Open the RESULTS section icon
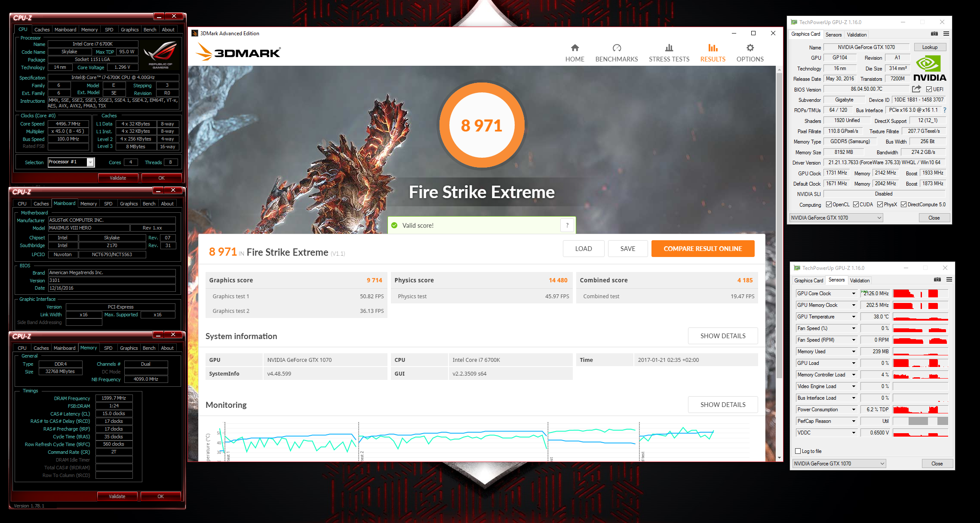This screenshot has width=980, height=523. click(x=713, y=48)
